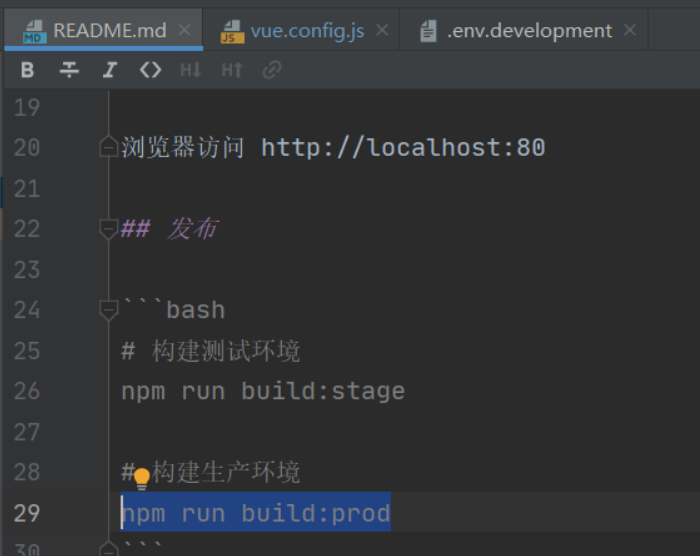The width and height of the screenshot is (700, 556).
Task: Click line number 26 in the gutter
Action: coord(27,391)
